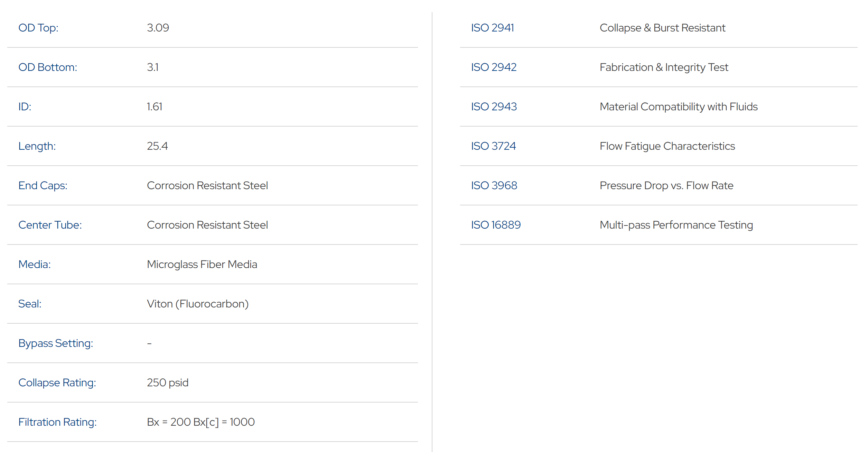Click the Bypass Setting label
Viewport: 868px width, 452px height.
coord(55,343)
